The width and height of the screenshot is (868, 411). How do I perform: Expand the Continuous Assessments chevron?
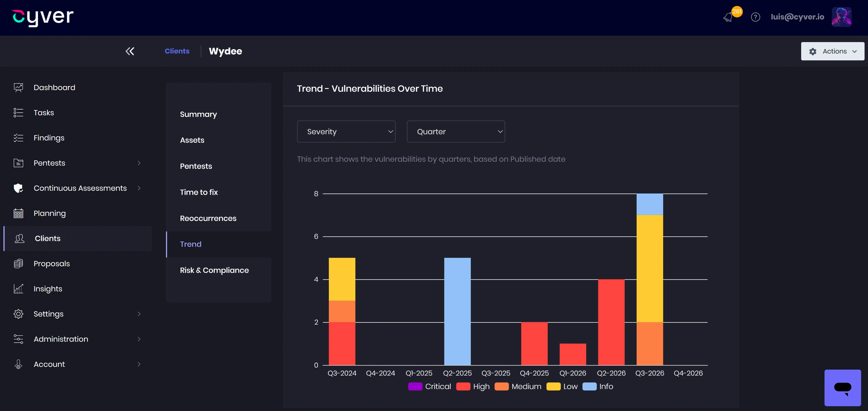point(139,188)
